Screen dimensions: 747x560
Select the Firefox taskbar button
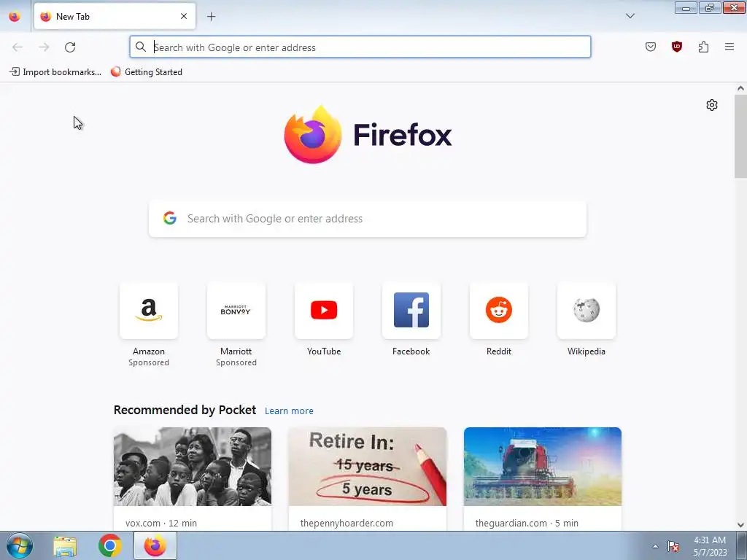coord(155,545)
